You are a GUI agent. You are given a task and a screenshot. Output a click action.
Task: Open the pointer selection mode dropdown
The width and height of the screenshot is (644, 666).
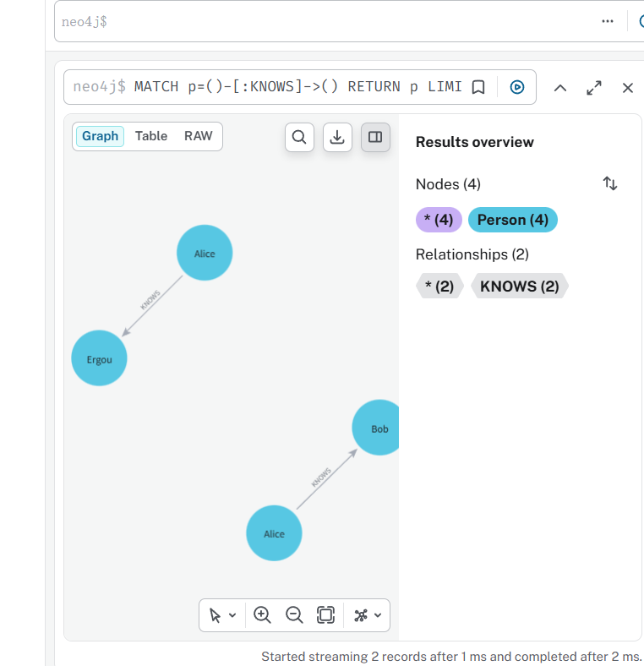222,615
